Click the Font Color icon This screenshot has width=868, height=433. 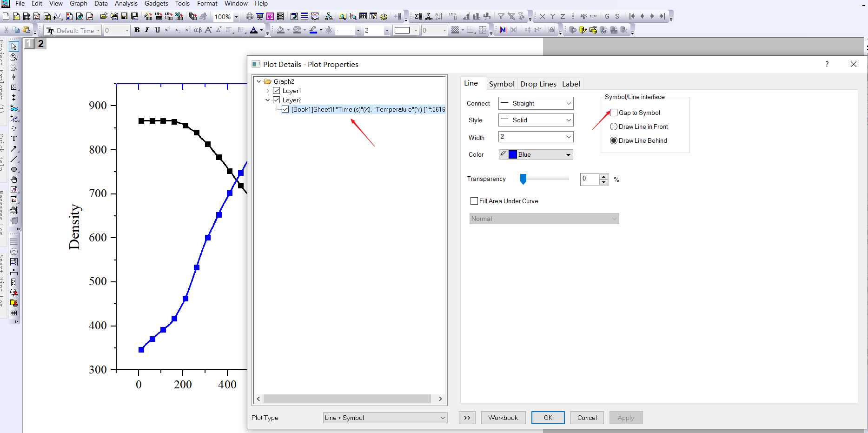coord(253,30)
